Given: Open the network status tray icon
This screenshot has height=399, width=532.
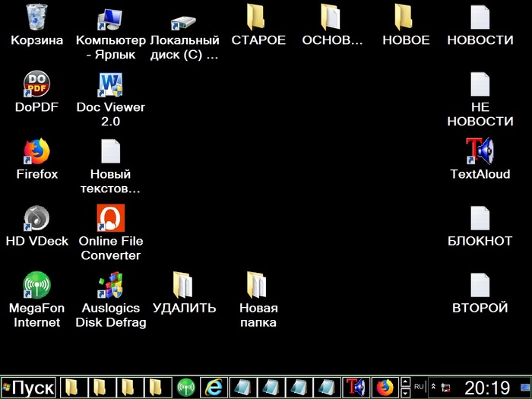Looking at the screenshot, I should tap(446, 388).
